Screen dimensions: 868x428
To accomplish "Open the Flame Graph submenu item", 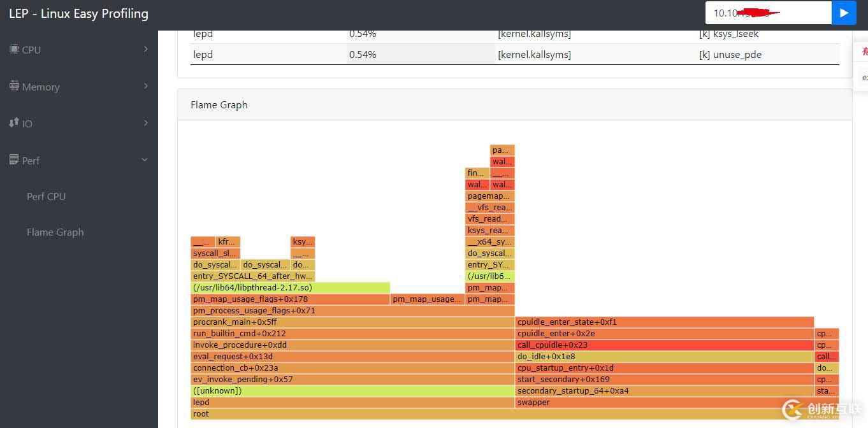I will [55, 232].
